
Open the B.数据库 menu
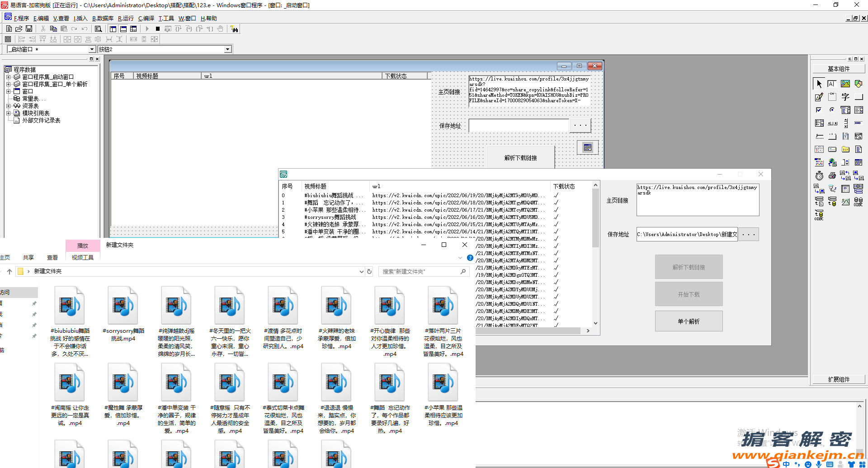click(103, 19)
